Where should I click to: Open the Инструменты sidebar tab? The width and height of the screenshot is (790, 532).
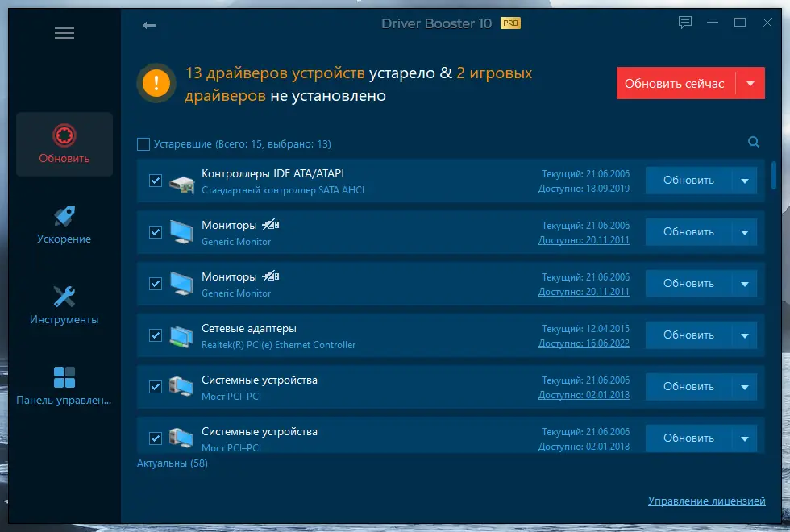pos(64,305)
